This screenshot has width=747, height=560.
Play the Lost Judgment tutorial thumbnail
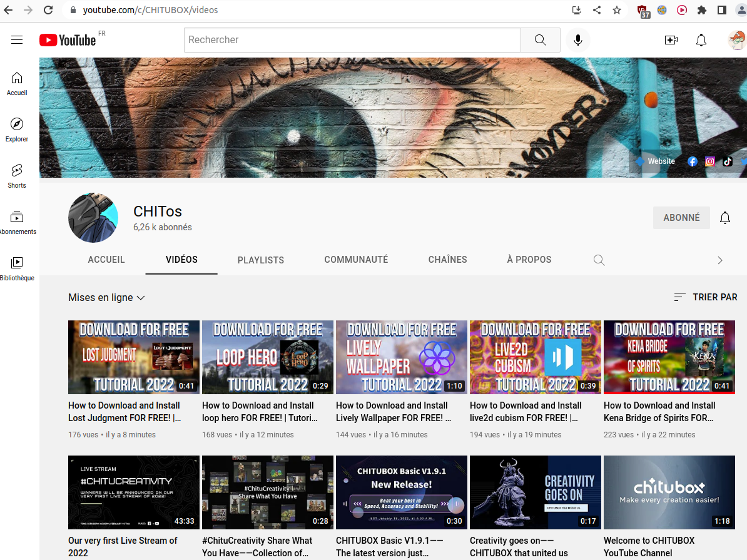pyautogui.click(x=134, y=357)
